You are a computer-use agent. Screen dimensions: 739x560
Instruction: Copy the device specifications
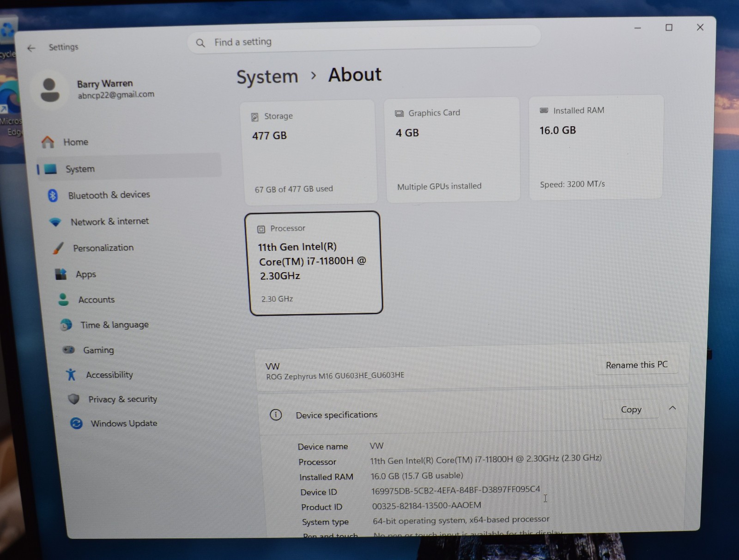631,409
